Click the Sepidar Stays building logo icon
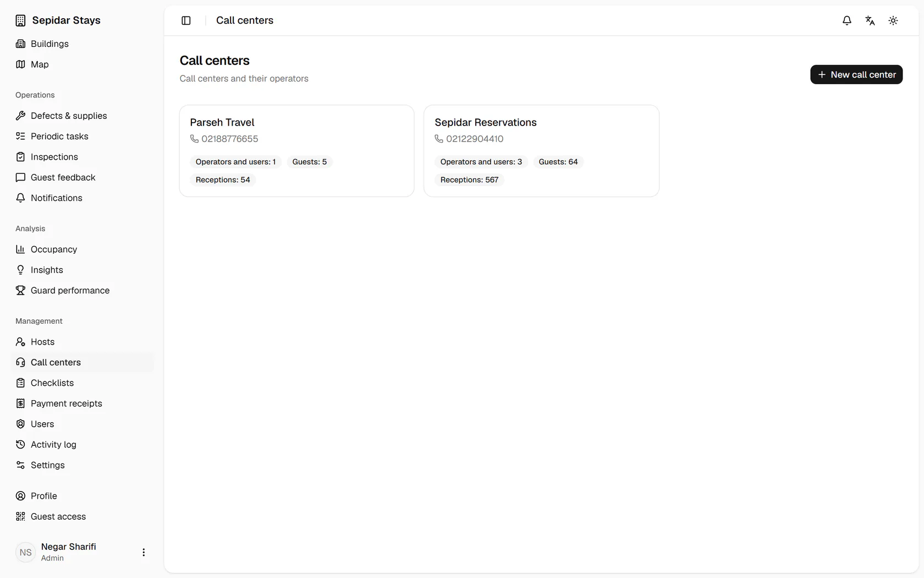 20,20
